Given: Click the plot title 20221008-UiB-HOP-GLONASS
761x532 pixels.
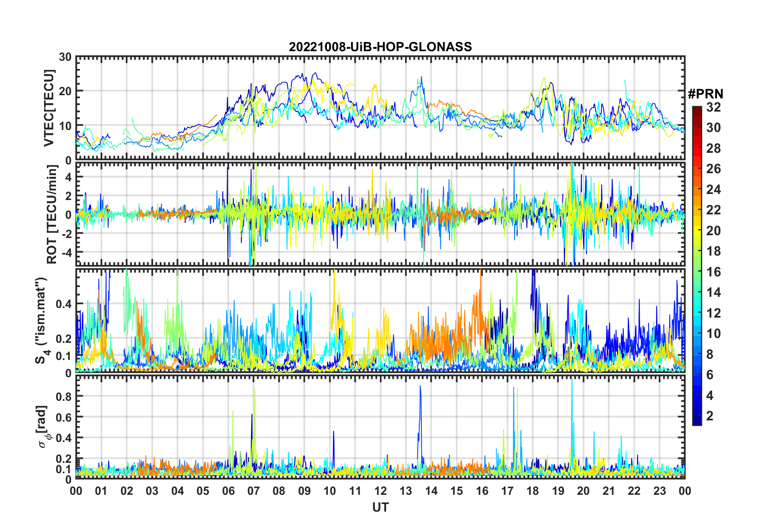Looking at the screenshot, I should [380, 47].
